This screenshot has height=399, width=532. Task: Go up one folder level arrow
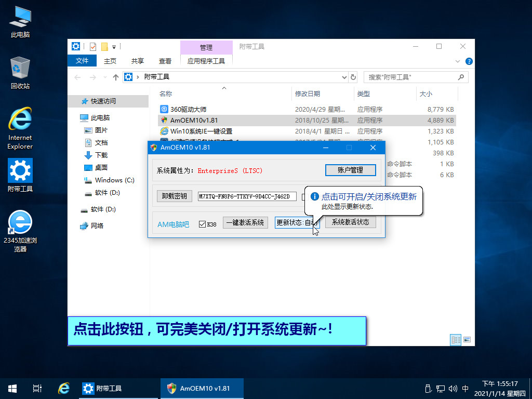tap(116, 77)
